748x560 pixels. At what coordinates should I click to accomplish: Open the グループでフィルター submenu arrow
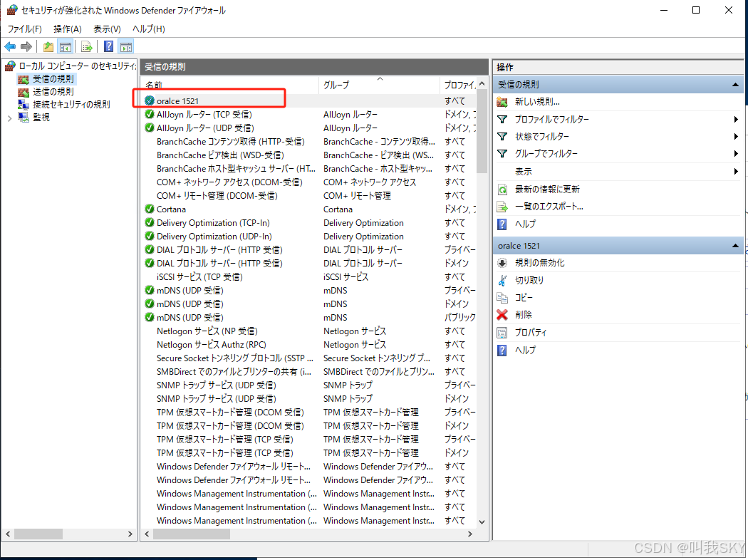pyautogui.click(x=736, y=154)
